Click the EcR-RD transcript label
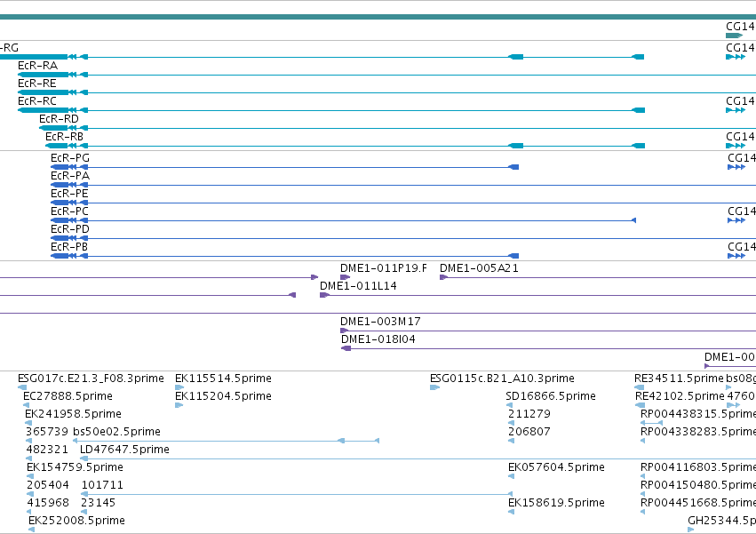Image resolution: width=756 pixels, height=534 pixels. coord(59,119)
